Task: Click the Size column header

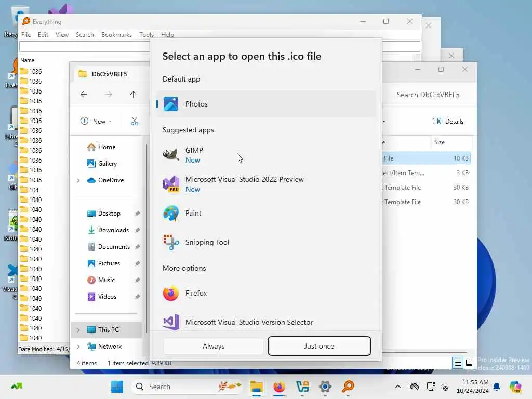Action: coord(440,142)
